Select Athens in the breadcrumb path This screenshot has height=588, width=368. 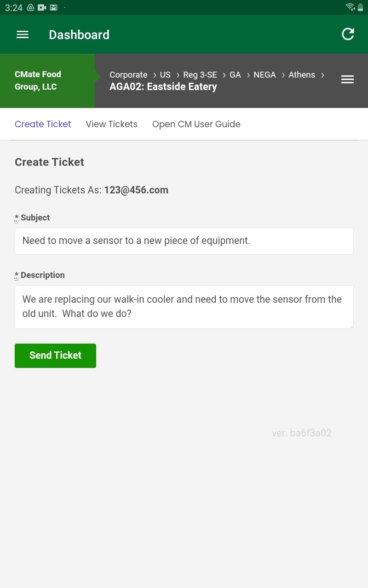coord(302,74)
